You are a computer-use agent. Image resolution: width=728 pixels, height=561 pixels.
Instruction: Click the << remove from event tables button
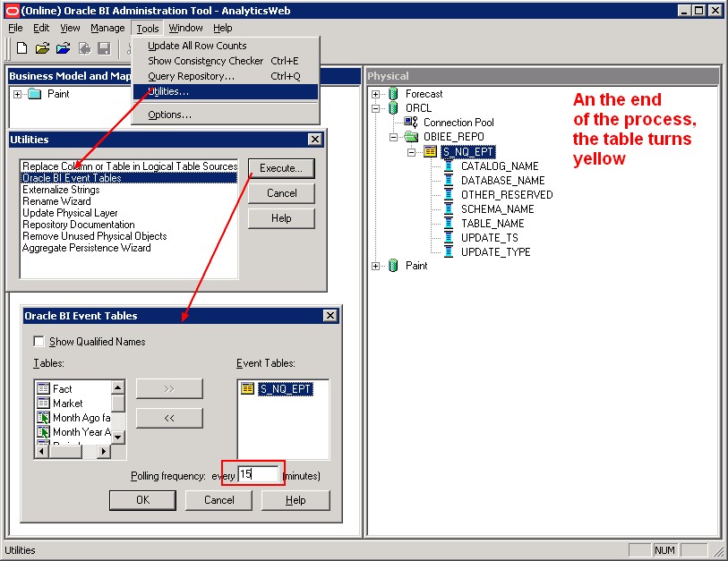169,418
